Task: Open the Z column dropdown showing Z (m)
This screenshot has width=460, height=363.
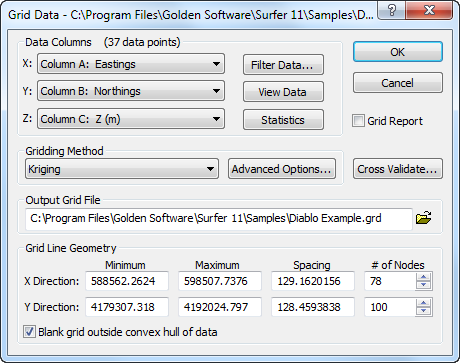Action: tap(131, 118)
